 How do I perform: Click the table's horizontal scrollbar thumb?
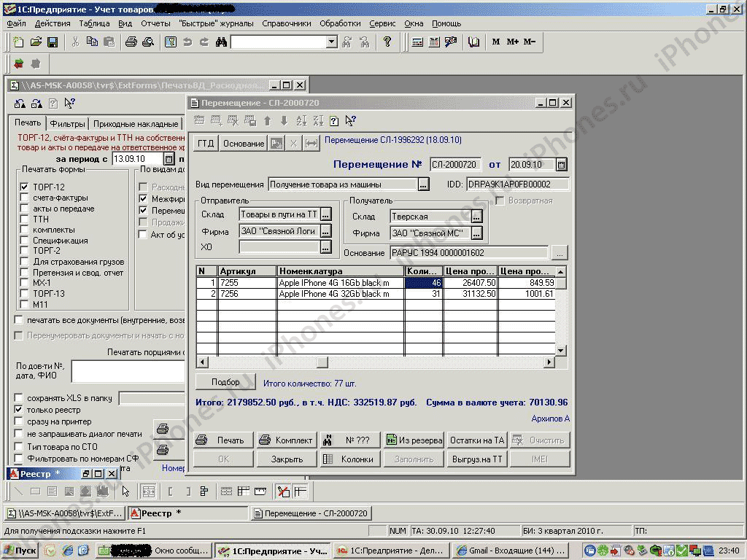pyautogui.click(x=322, y=362)
